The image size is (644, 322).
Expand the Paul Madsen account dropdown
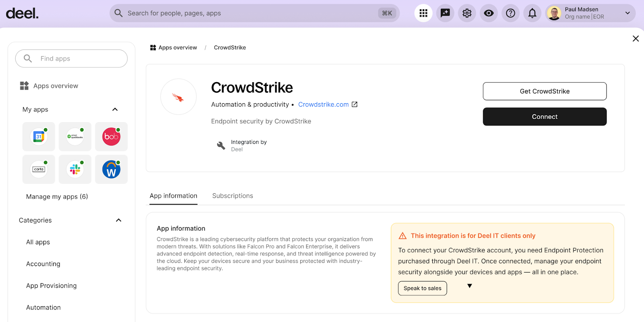click(x=627, y=13)
